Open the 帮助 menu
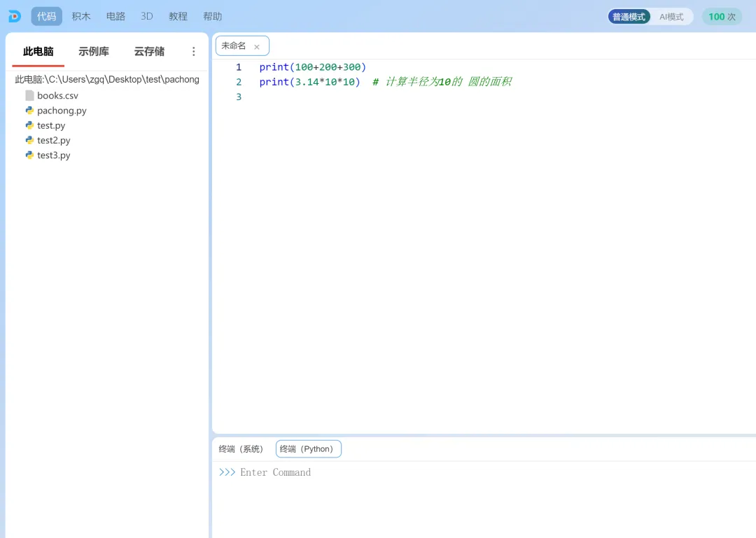This screenshot has height=538, width=756. click(213, 16)
